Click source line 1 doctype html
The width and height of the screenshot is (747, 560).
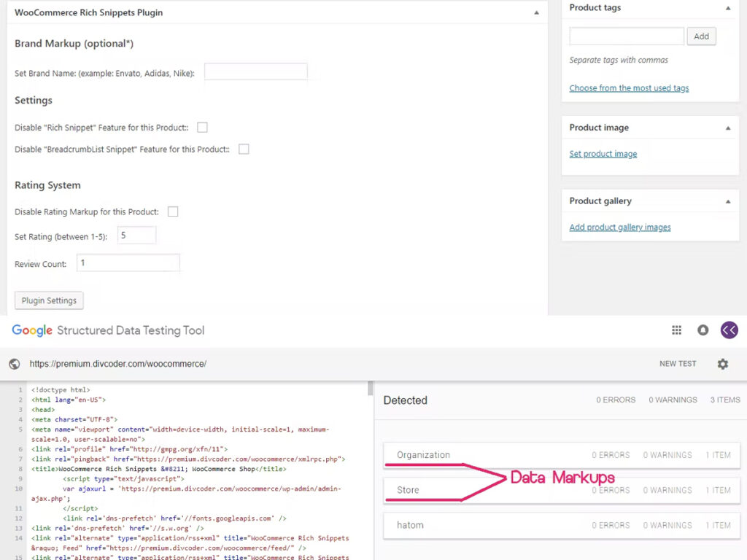click(61, 390)
